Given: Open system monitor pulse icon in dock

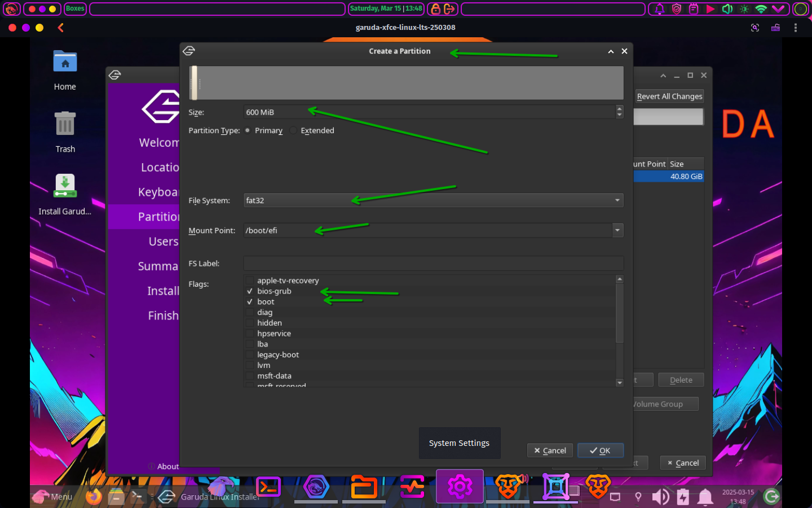Looking at the screenshot, I should 412,487.
